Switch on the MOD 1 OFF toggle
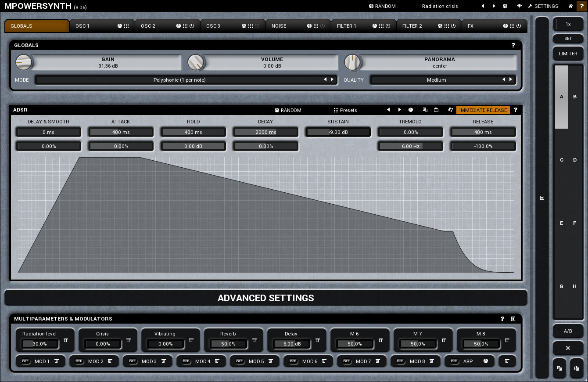588x382 pixels. [x=25, y=361]
